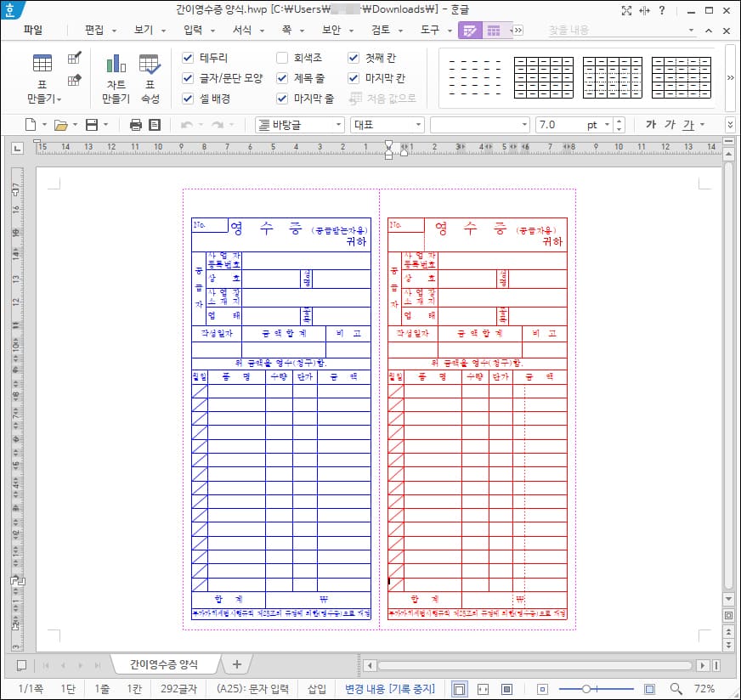741x700 pixels.
Task: Select page view mode icon in status bar
Action: (x=458, y=689)
